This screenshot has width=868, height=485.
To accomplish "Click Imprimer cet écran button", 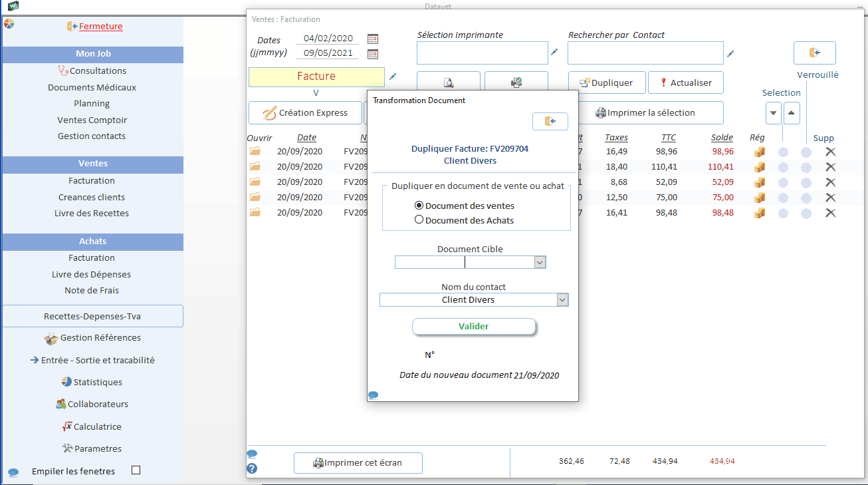I will click(x=358, y=463).
